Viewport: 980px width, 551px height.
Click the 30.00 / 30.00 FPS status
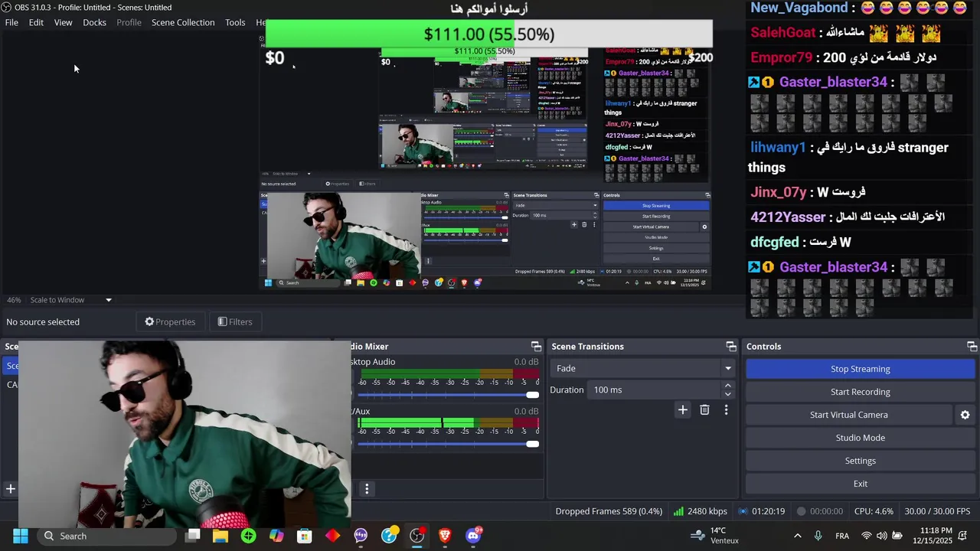(x=937, y=511)
